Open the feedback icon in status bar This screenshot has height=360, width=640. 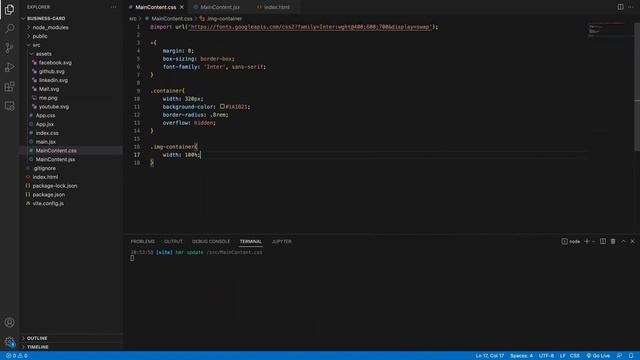point(620,356)
